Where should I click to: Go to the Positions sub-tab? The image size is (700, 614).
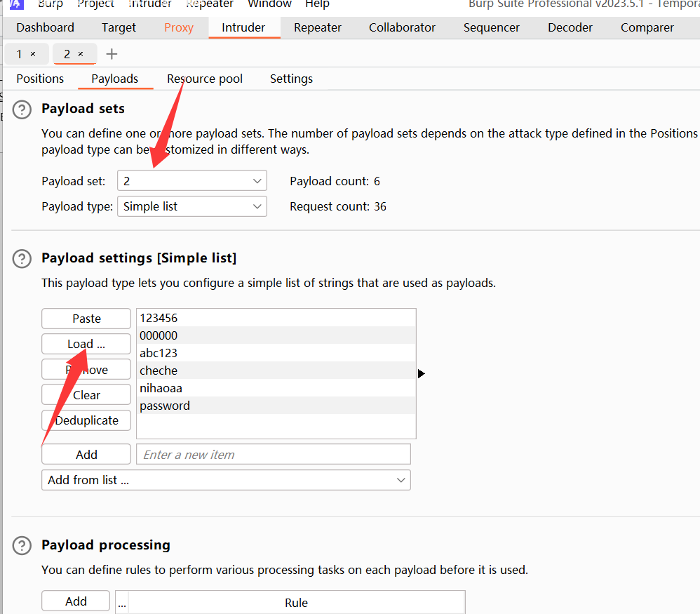(x=40, y=79)
